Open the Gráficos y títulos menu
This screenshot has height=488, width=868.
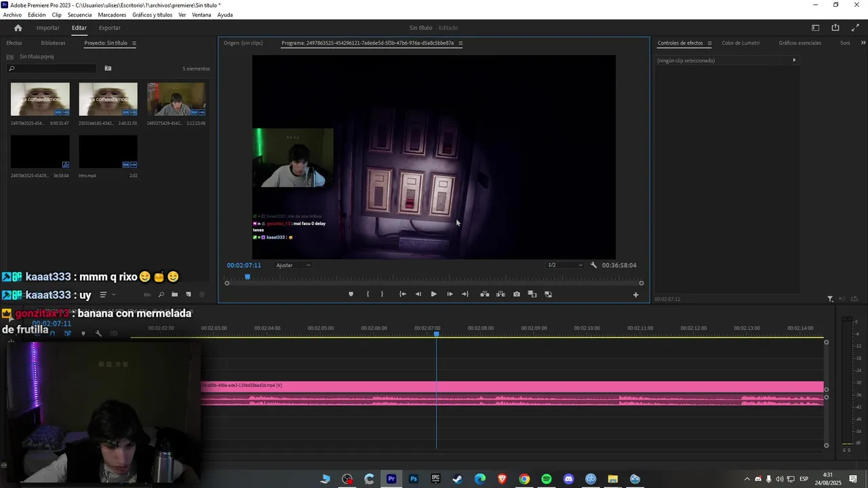(152, 15)
